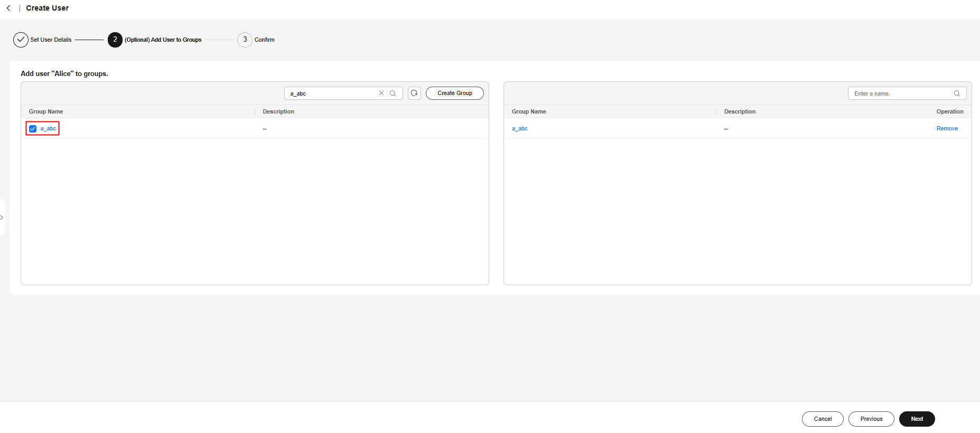The height and width of the screenshot is (433, 980).
Task: Click Description header in available list
Action: pos(278,111)
